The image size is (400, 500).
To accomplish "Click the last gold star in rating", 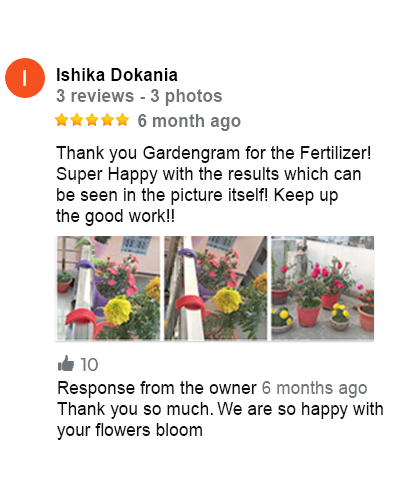I will [122, 120].
